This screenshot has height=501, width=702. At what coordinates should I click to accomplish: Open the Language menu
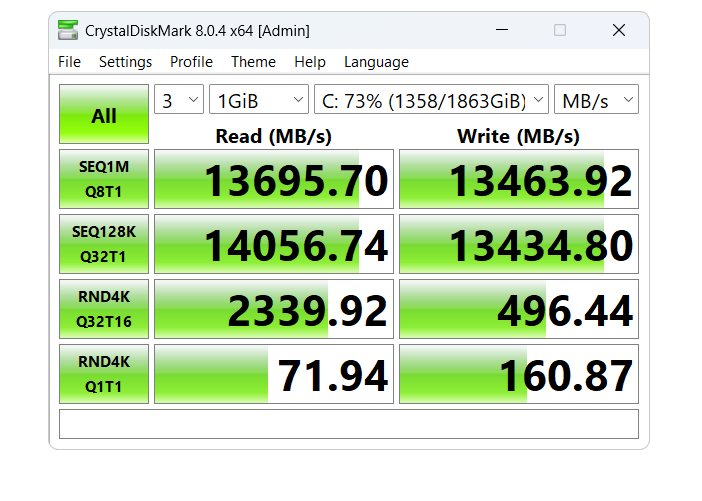tap(377, 62)
